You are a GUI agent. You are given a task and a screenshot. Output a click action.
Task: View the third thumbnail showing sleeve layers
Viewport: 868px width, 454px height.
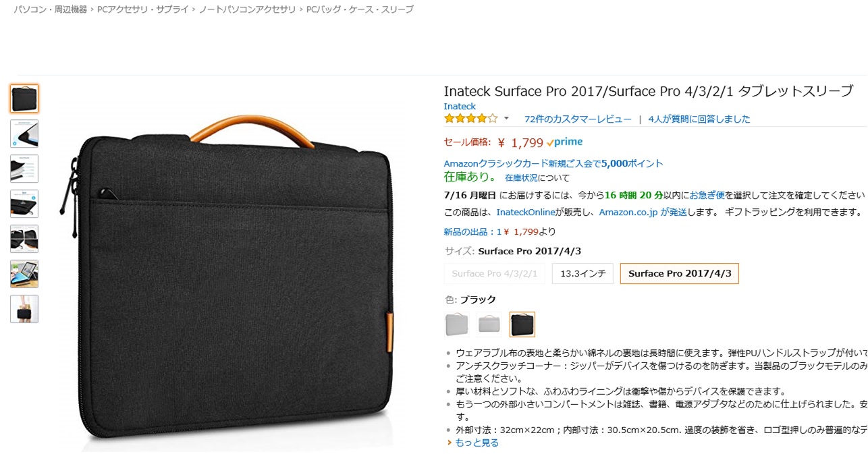pos(24,169)
